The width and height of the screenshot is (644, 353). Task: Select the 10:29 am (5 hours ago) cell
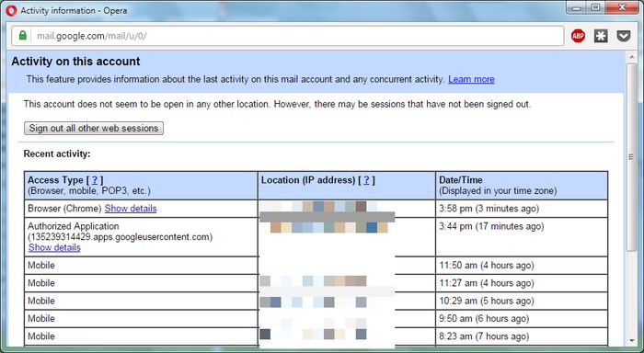point(522,301)
